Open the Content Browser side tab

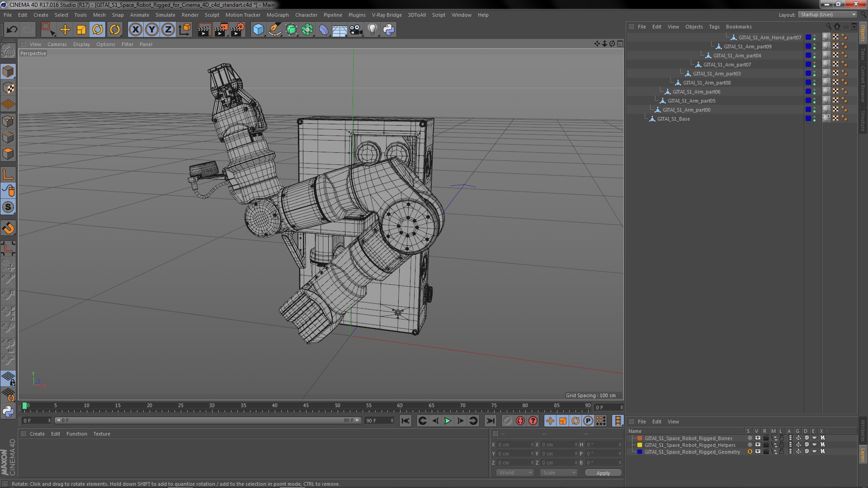863,84
